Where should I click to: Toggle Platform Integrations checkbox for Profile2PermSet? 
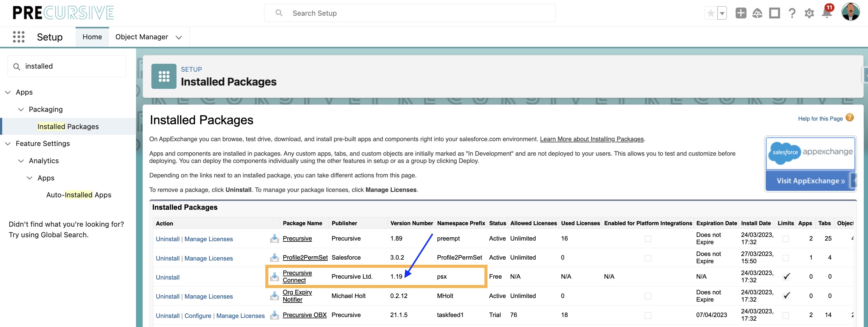click(x=648, y=258)
